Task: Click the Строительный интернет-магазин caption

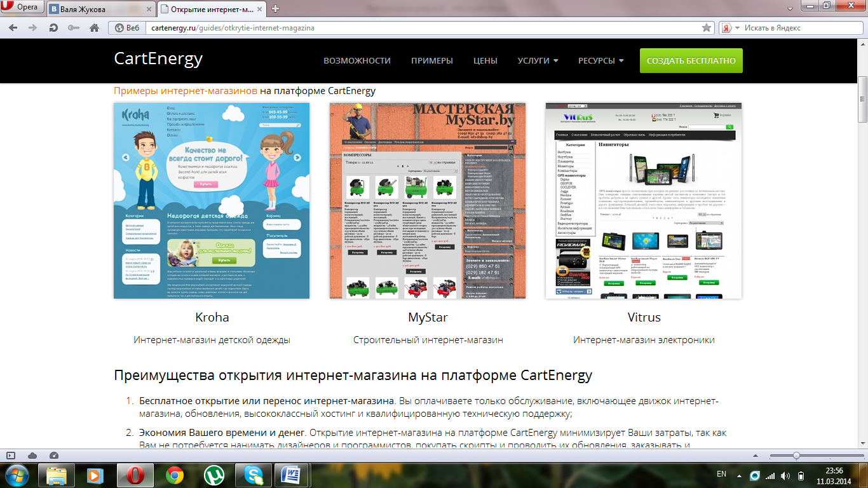Action: point(428,340)
